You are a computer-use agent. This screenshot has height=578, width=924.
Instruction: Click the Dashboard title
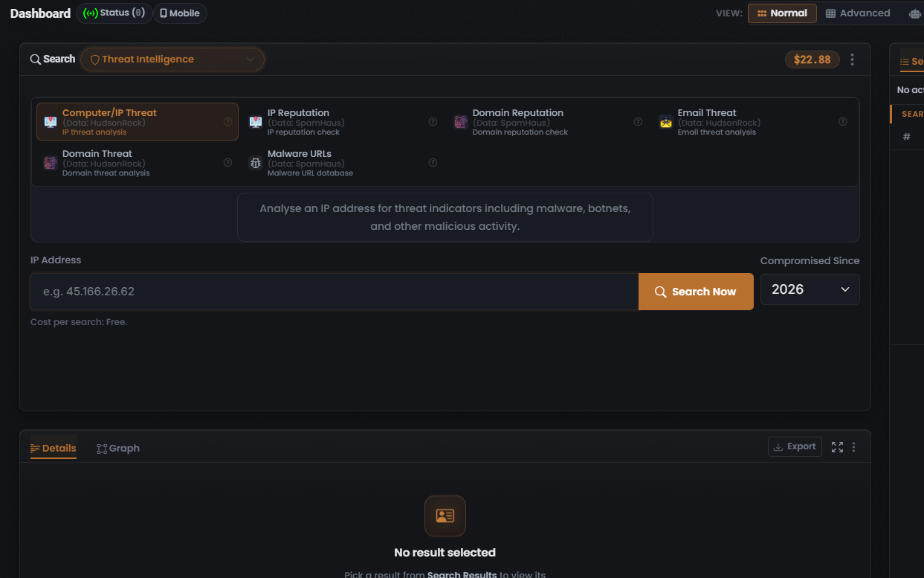40,13
